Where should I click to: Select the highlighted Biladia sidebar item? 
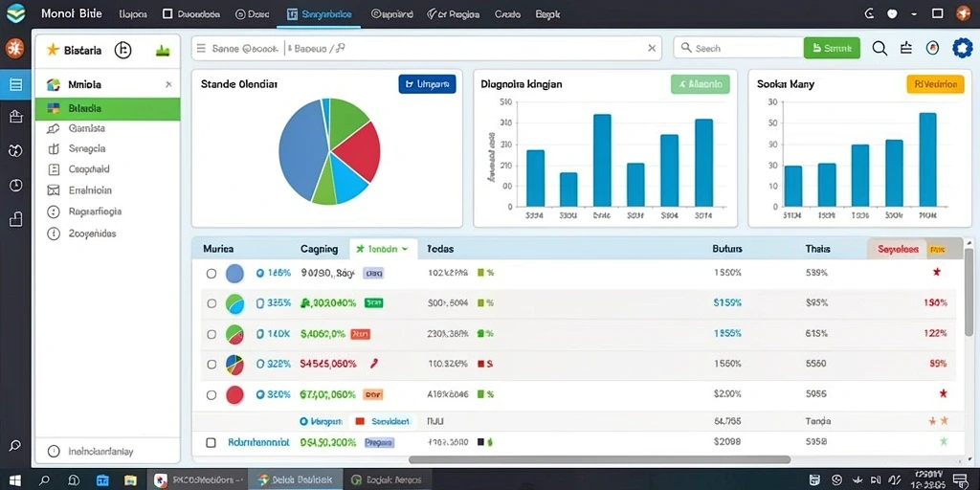tap(107, 109)
